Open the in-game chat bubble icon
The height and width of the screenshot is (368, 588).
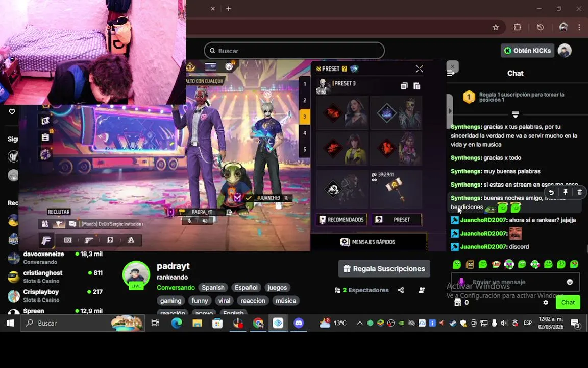pyautogui.click(x=72, y=224)
